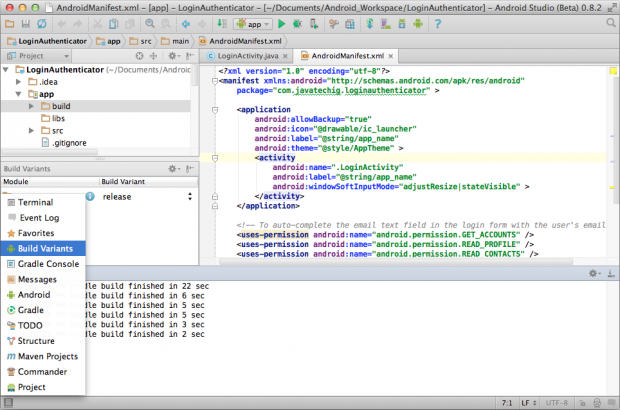Open Settings wrench icon in toolbar
This screenshot has height=410, width=620.
(x=334, y=24)
